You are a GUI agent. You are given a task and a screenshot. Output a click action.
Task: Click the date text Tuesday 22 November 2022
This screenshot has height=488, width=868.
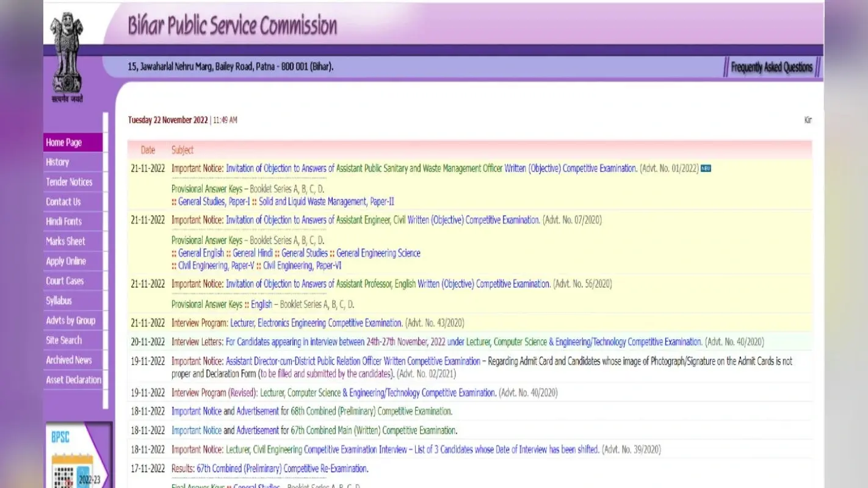tap(168, 120)
